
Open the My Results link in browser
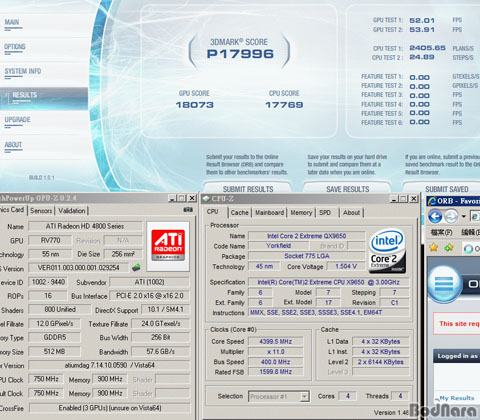tap(457, 398)
